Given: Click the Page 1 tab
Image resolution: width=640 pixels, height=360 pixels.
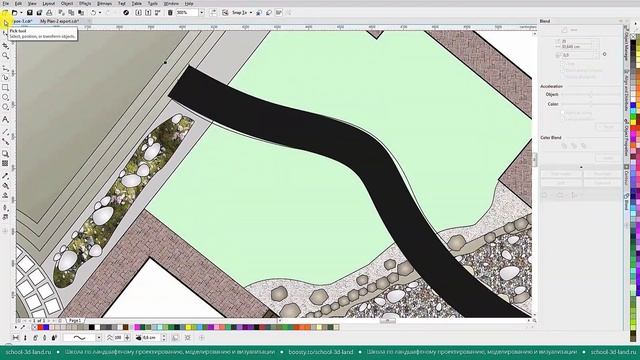Looking at the screenshot, I should point(75,321).
